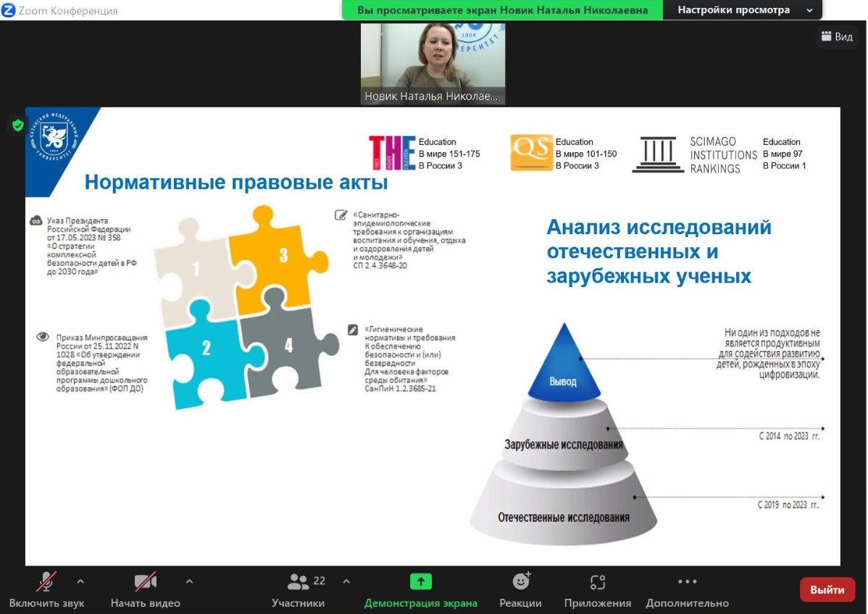This screenshot has height=614, width=868.
Task: Click the Участники label in toolbar
Action: point(298,603)
